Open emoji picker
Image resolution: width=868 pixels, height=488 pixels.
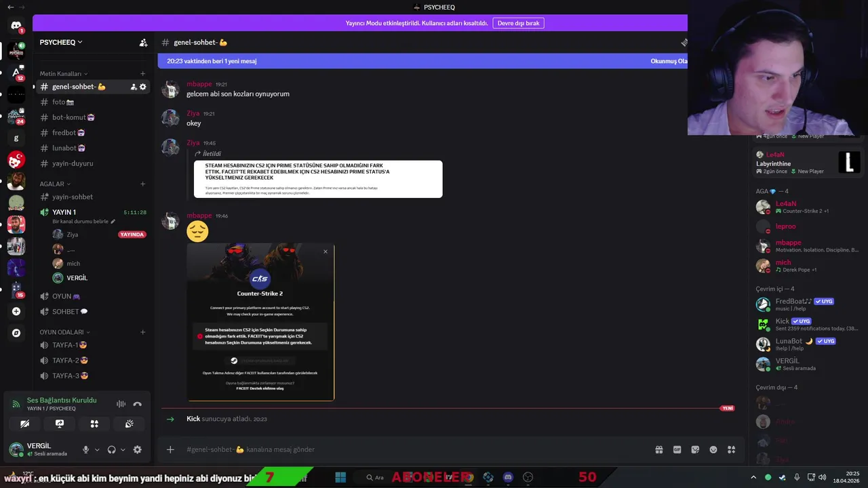[x=713, y=449]
